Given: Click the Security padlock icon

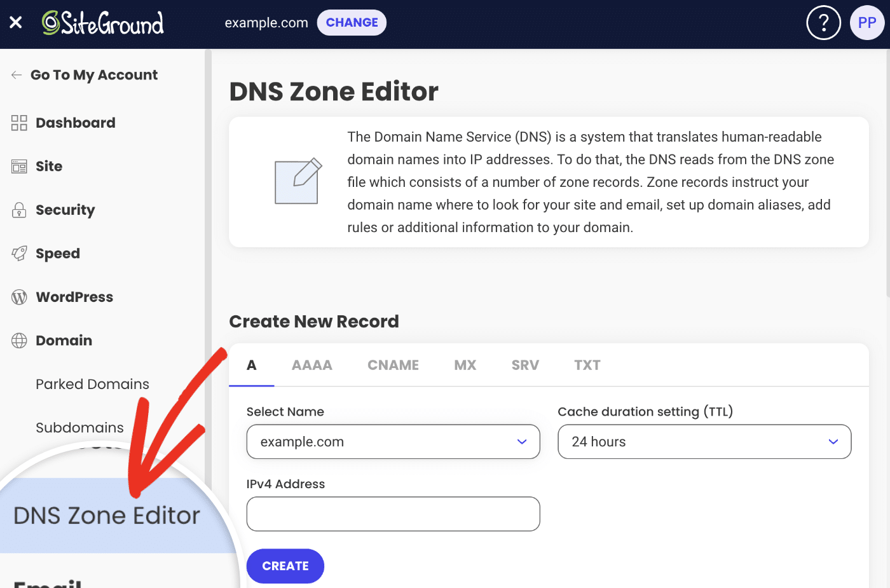Looking at the screenshot, I should pyautogui.click(x=19, y=210).
